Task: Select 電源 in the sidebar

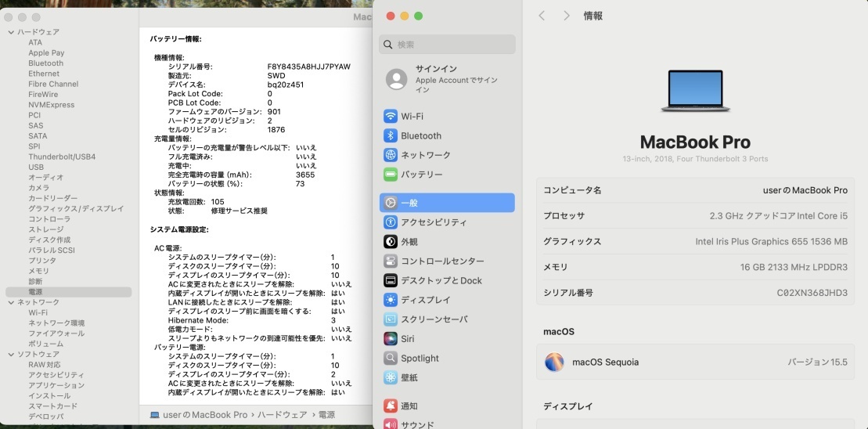Action: [x=69, y=292]
